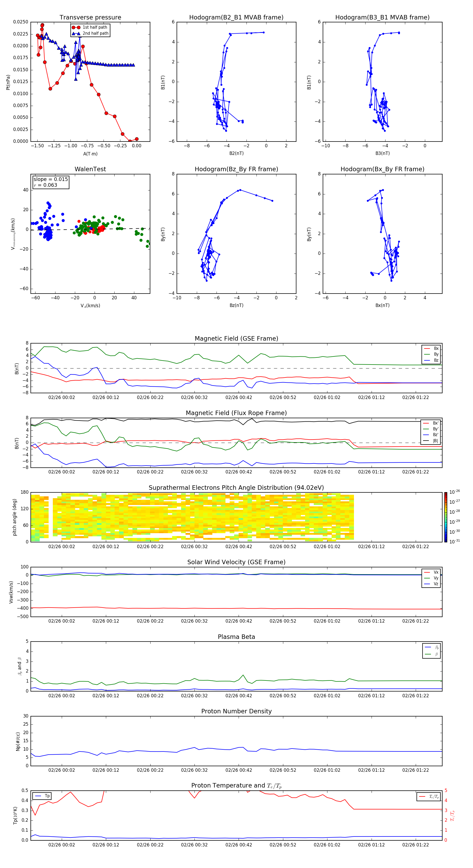Click the Tp legend box in proton temperature plot
The width and height of the screenshot is (473, 868).
42,796
